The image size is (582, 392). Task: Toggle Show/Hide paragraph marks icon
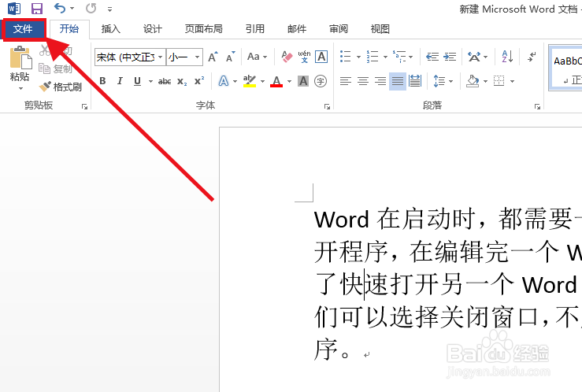click(532, 57)
